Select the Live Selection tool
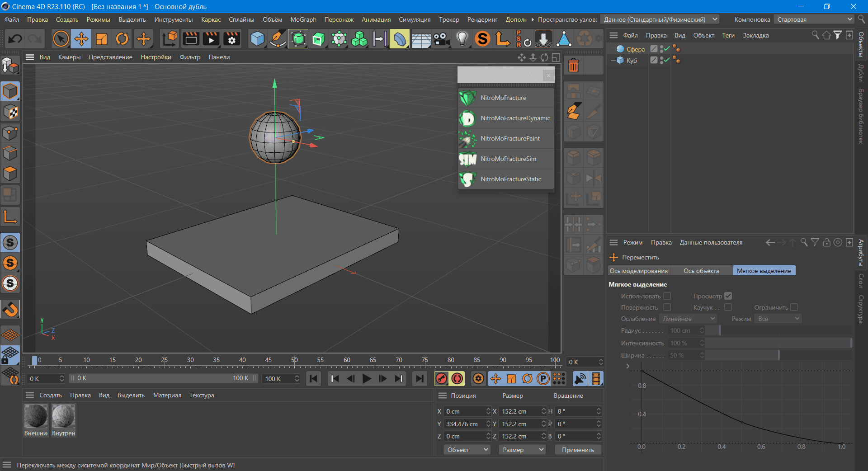The width and height of the screenshot is (868, 471). point(61,39)
